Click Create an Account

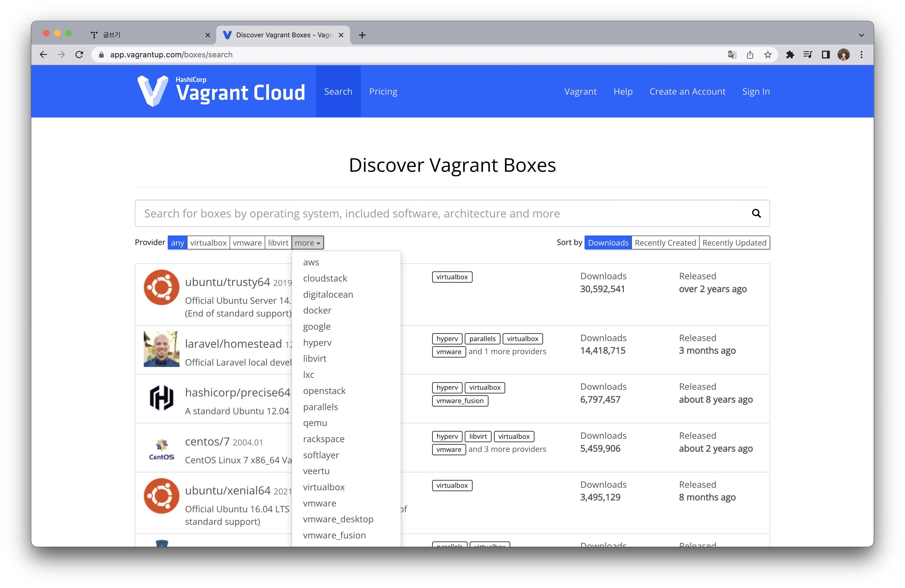pyautogui.click(x=687, y=92)
